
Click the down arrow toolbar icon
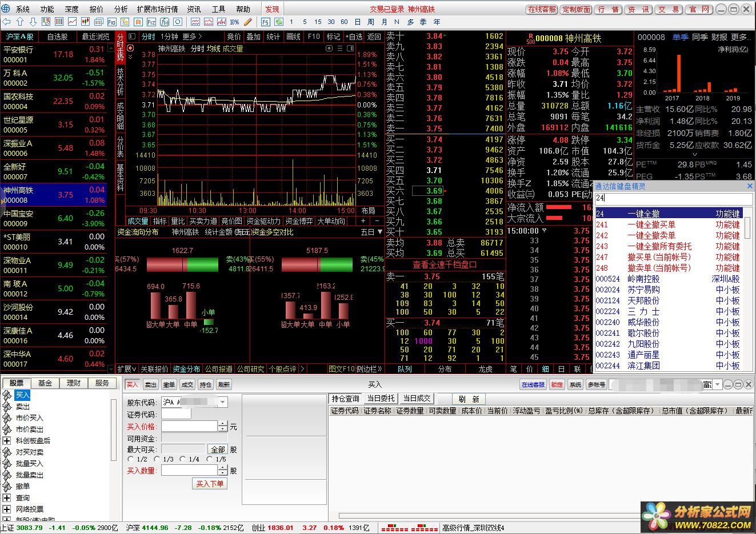tap(33, 22)
